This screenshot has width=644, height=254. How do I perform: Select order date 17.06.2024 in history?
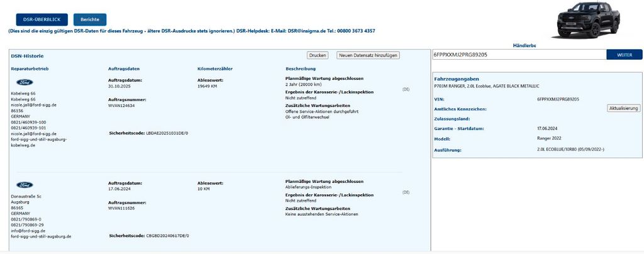[x=119, y=189]
